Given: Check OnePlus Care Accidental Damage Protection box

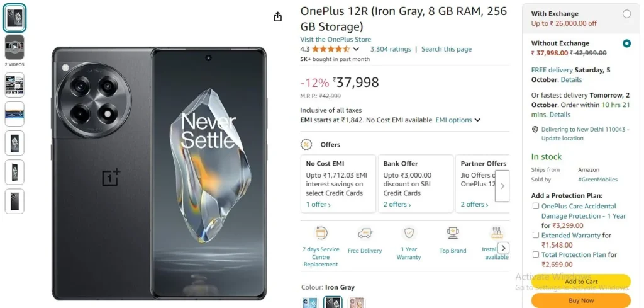Looking at the screenshot, I should pyautogui.click(x=536, y=206).
